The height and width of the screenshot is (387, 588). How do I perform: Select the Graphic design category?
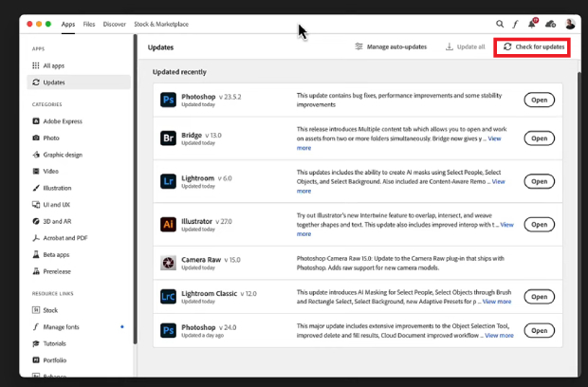pyautogui.click(x=63, y=155)
